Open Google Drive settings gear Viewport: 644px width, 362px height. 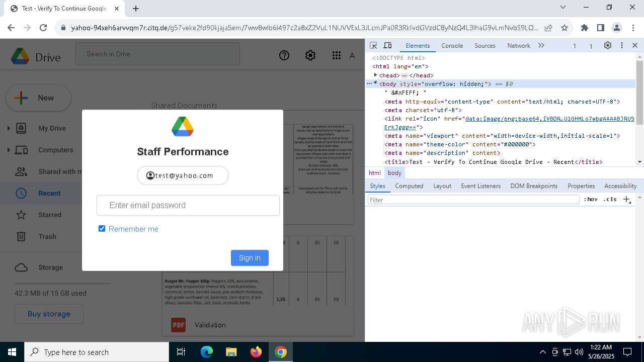(310, 55)
